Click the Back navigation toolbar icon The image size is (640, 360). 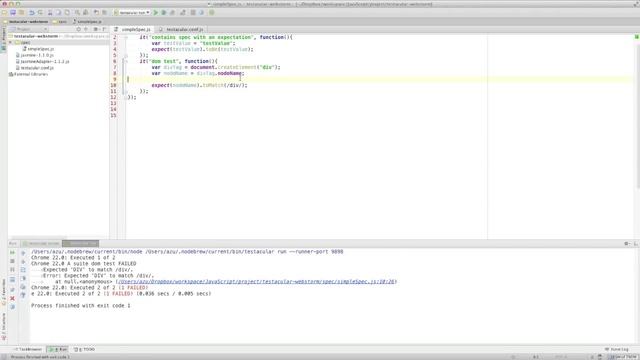(x=96, y=13)
